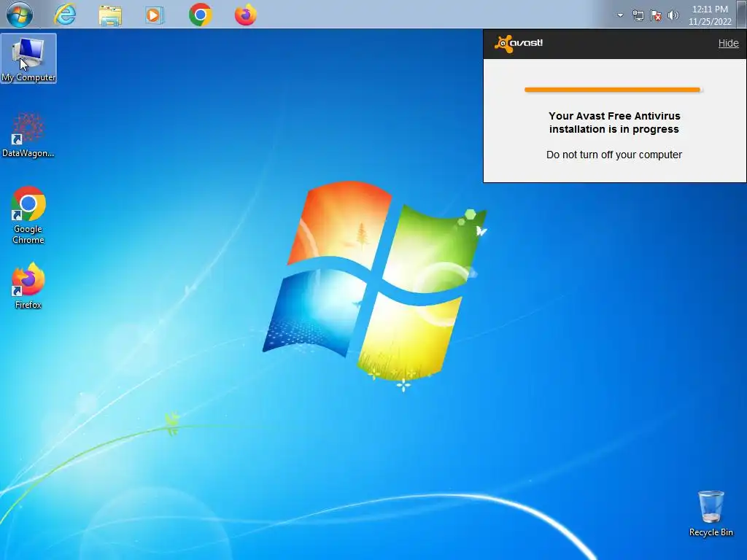747x560 pixels.
Task: Show hidden system tray icons arrow
Action: pyautogui.click(x=620, y=15)
